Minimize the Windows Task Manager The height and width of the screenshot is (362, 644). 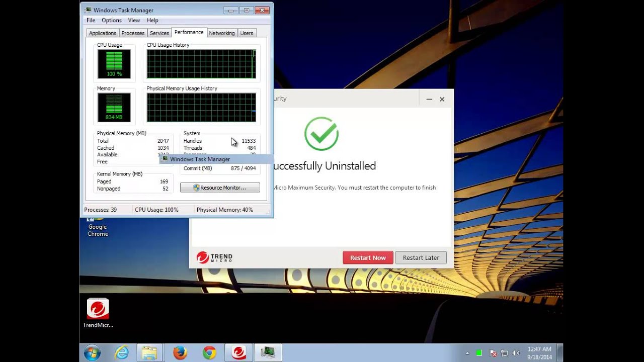[231, 10]
